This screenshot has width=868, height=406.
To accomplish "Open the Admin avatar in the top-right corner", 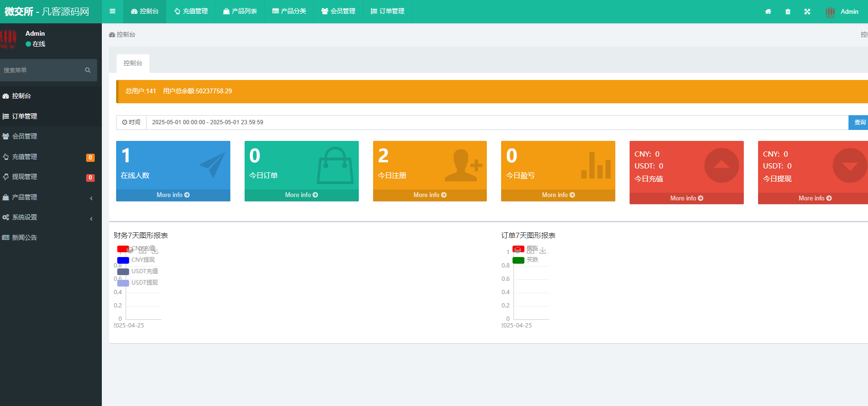I will 830,12.
